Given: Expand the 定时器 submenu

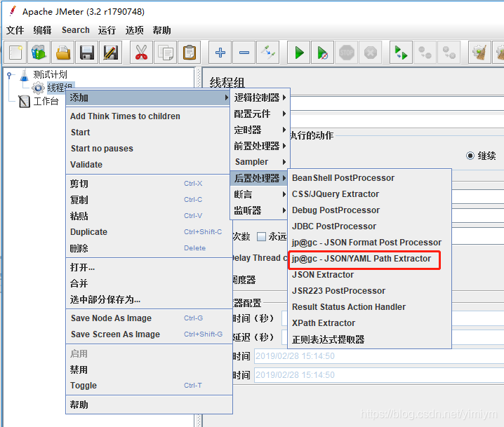Looking at the screenshot, I should pyautogui.click(x=260, y=130).
